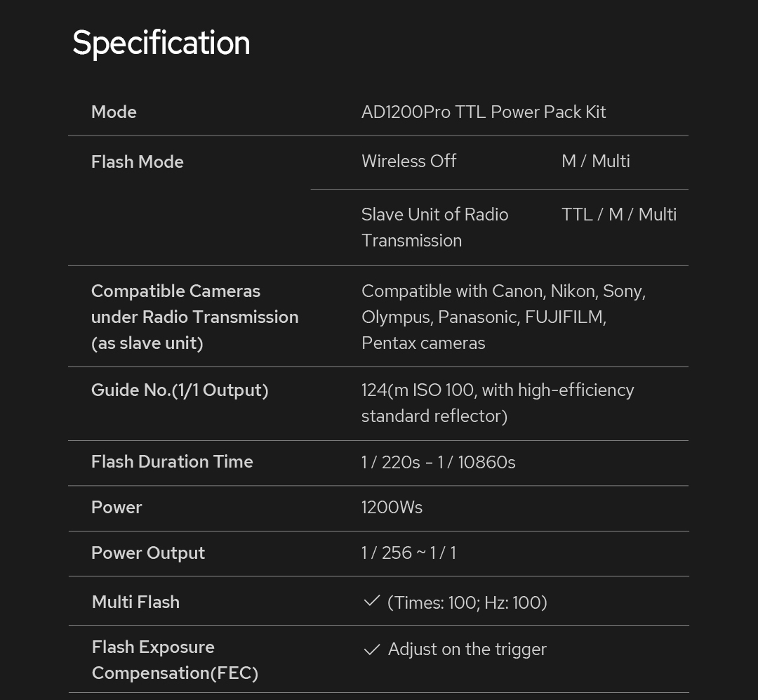The image size is (758, 700).
Task: Select the Guide No.(1/1 Output) label
Action: tap(180, 390)
